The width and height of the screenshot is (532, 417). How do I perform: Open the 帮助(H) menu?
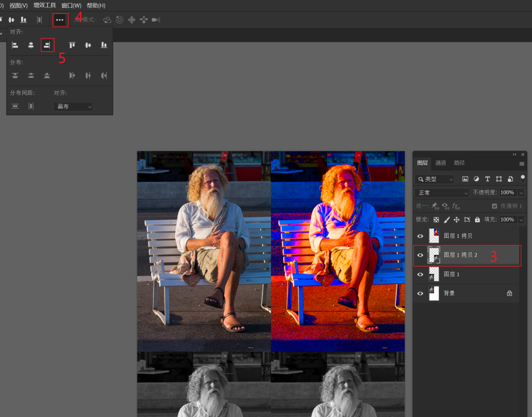pos(96,5)
